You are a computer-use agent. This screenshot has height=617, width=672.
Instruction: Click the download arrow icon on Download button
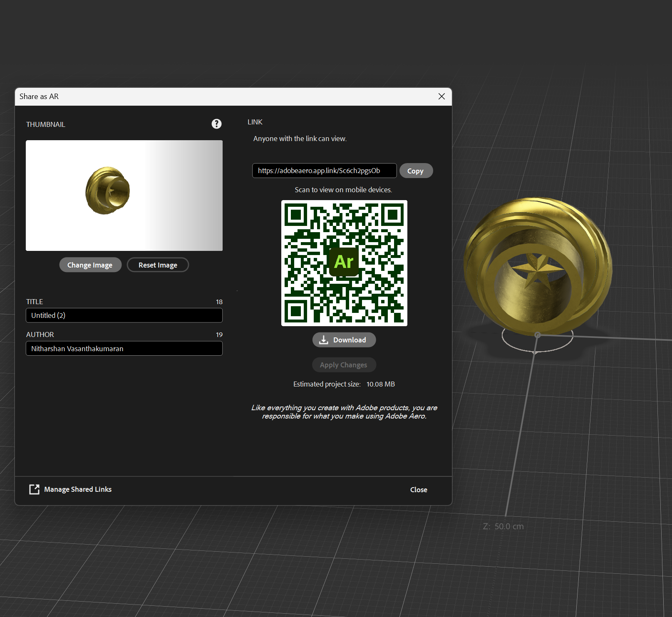pyautogui.click(x=324, y=339)
